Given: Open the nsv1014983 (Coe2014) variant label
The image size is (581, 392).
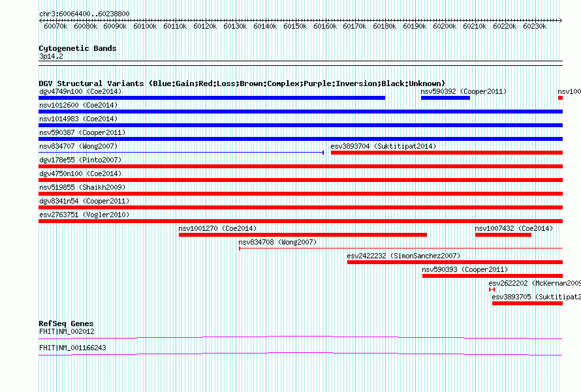Looking at the screenshot, I should point(78,119).
